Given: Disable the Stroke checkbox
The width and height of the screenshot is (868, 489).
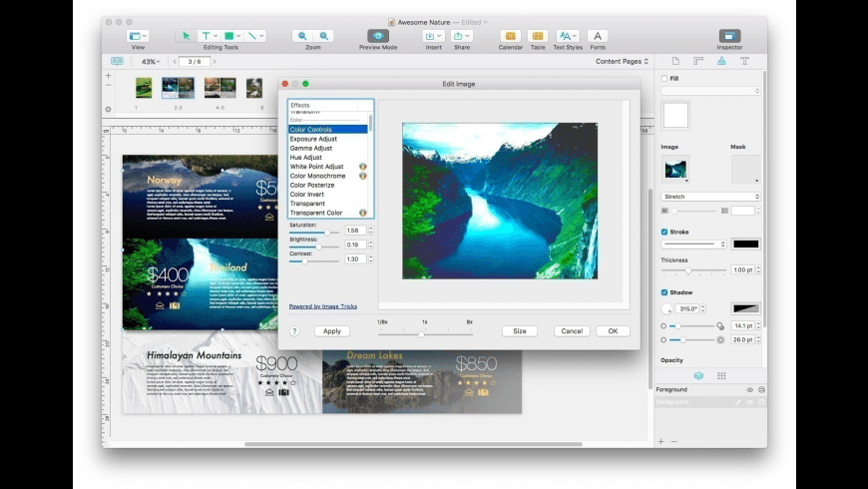Looking at the screenshot, I should coord(664,233).
